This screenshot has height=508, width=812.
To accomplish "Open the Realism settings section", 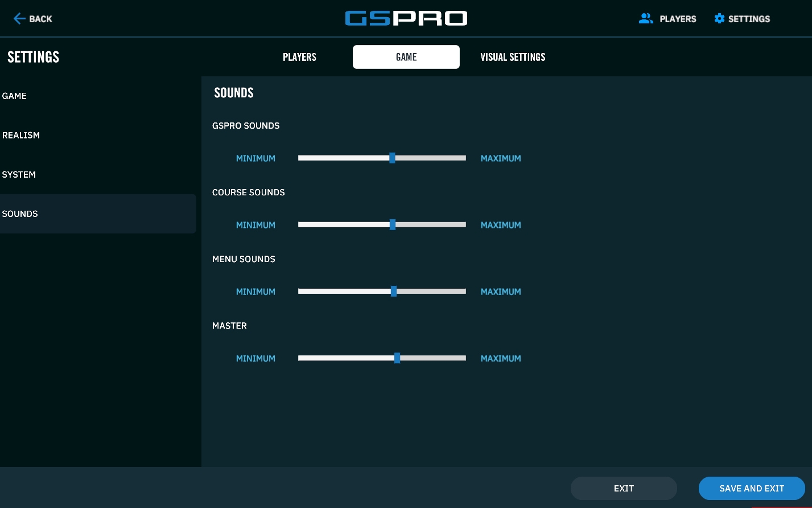I will tap(21, 136).
